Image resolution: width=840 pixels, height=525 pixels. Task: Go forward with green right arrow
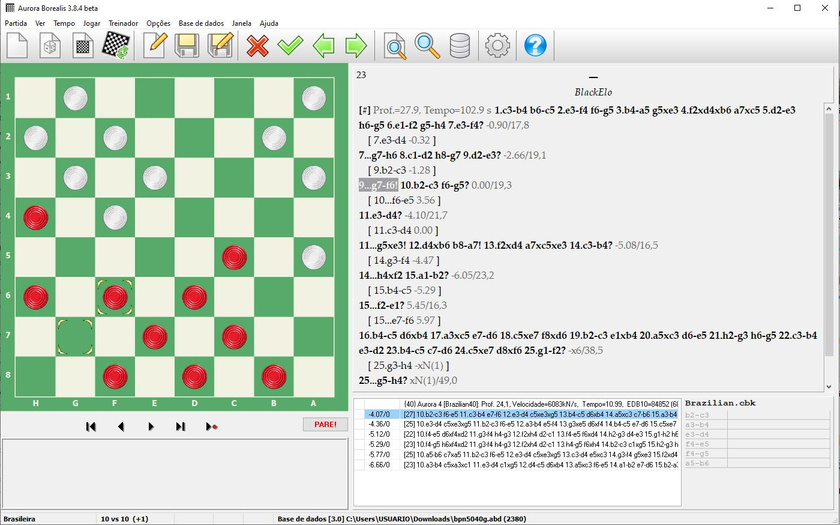(356, 46)
